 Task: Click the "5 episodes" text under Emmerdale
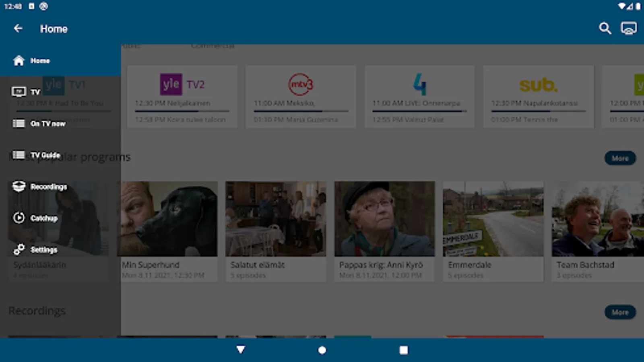pyautogui.click(x=465, y=275)
